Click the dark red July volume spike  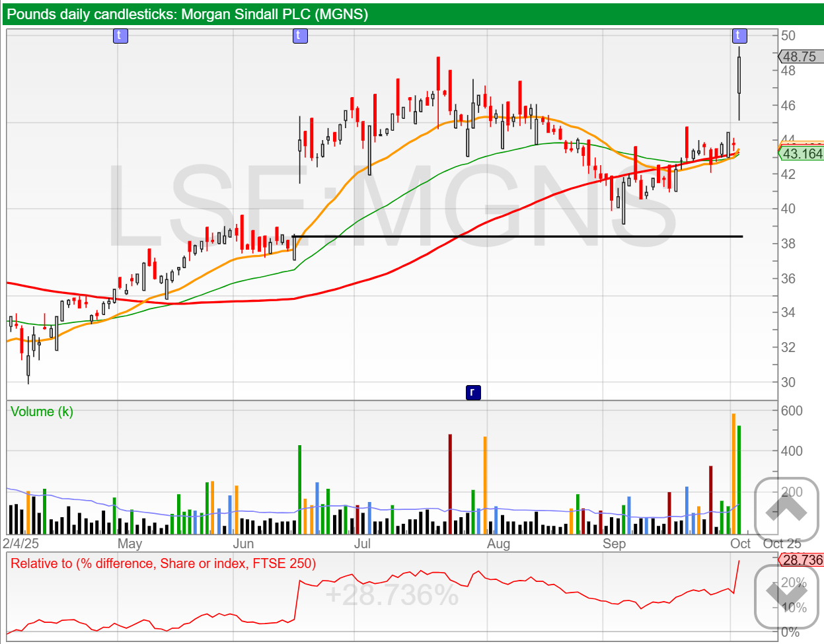(450, 483)
